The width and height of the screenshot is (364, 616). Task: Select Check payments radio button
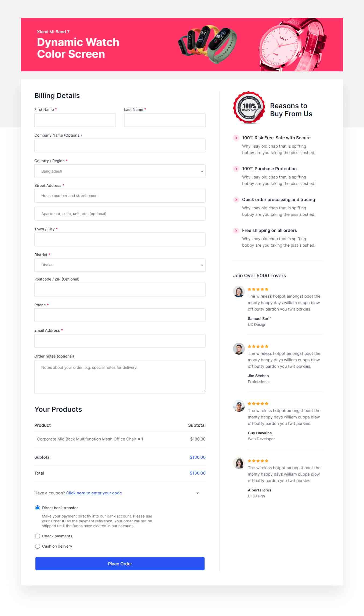click(38, 536)
